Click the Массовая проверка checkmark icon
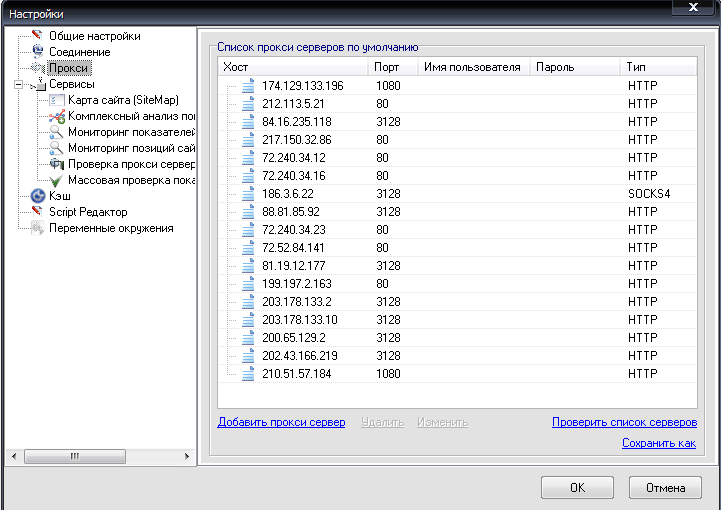Image resolution: width=721 pixels, height=510 pixels. (57, 180)
